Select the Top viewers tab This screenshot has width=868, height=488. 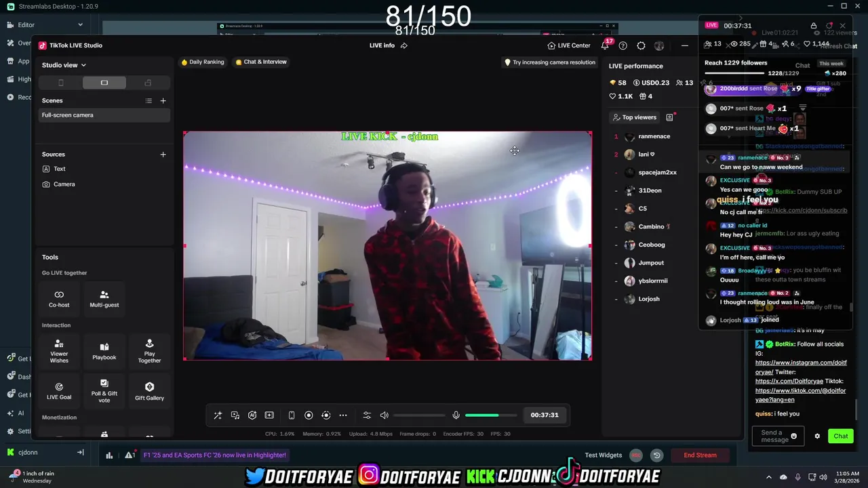pyautogui.click(x=635, y=117)
